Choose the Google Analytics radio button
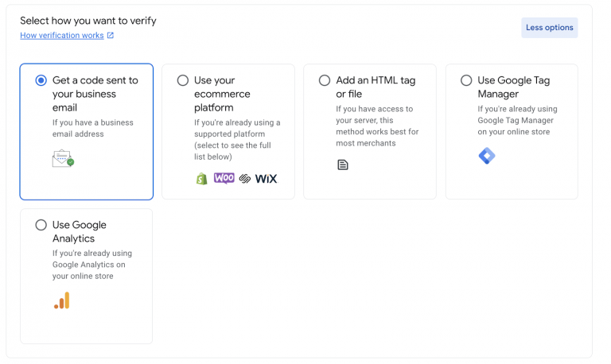 pyautogui.click(x=41, y=225)
